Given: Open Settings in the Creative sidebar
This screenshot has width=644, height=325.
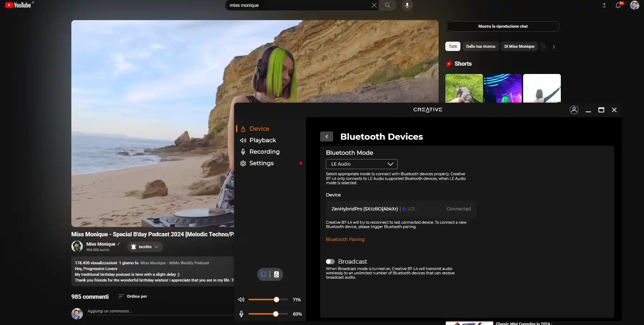Looking at the screenshot, I should click(x=261, y=163).
